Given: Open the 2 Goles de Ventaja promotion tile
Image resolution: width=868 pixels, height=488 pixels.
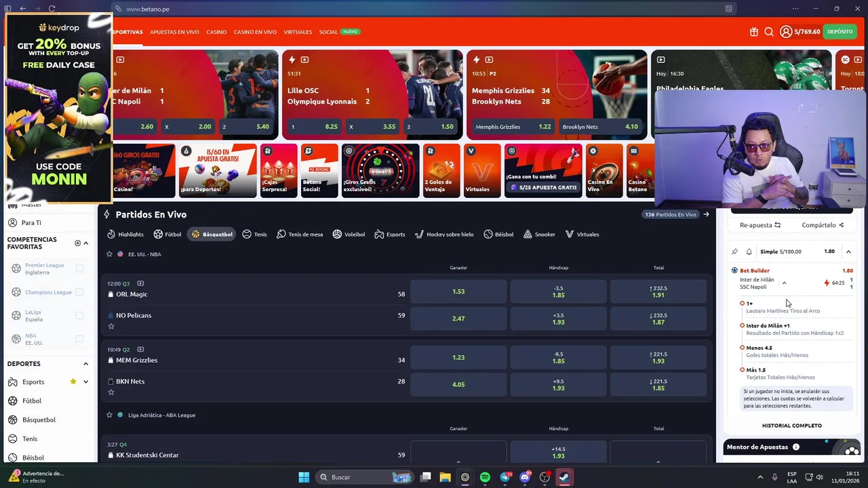Looking at the screenshot, I should 441,170.
